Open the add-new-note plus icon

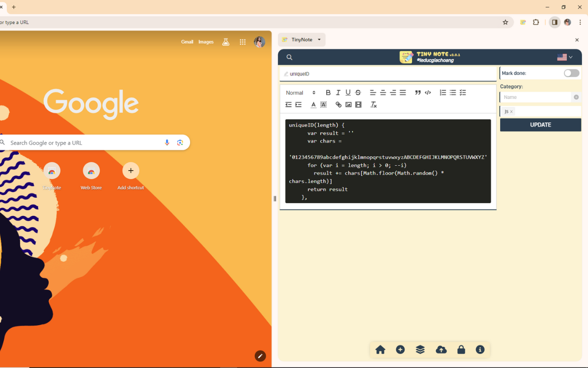(400, 350)
